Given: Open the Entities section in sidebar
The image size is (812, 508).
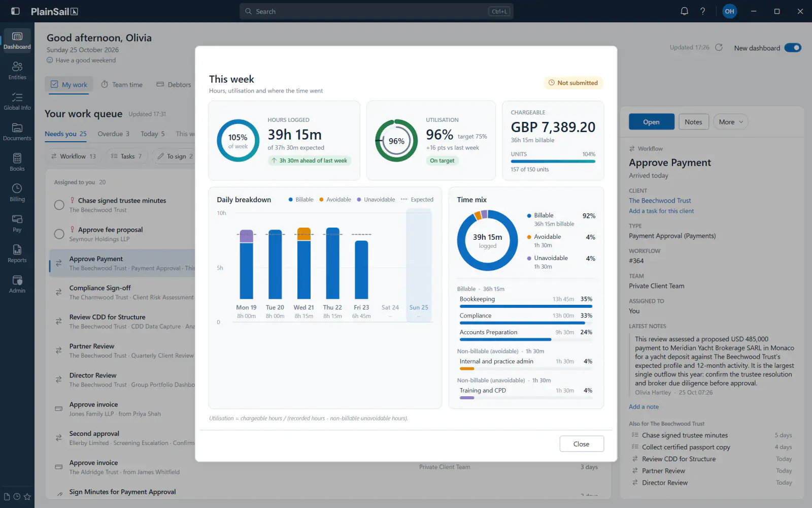Looking at the screenshot, I should tap(17, 71).
